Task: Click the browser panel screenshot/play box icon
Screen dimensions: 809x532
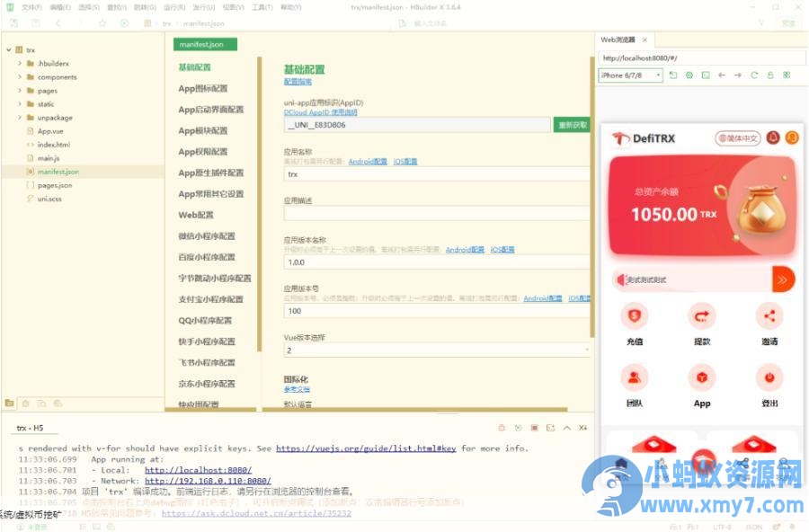Action: (x=706, y=75)
